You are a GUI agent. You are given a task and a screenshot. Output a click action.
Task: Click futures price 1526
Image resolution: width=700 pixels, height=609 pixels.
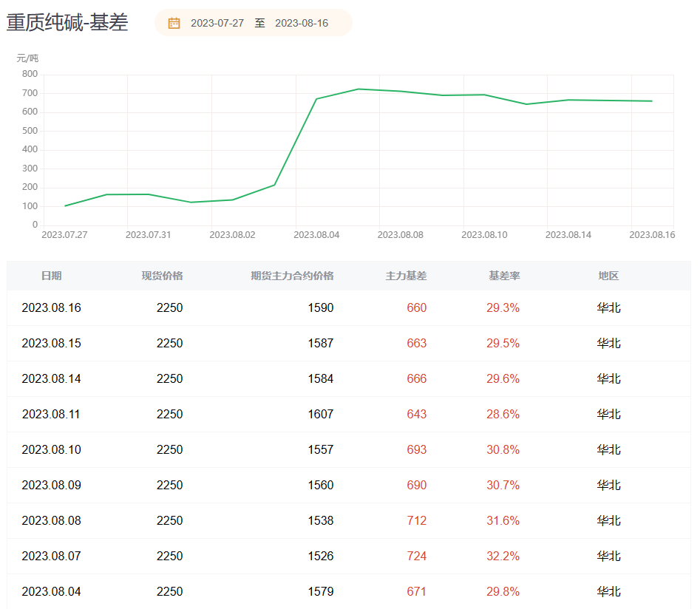(x=321, y=557)
